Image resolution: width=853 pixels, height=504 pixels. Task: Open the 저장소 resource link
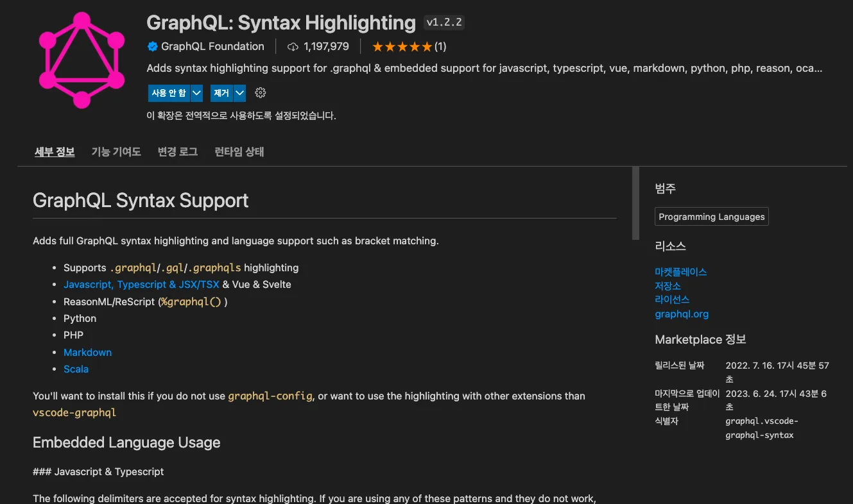coord(668,286)
